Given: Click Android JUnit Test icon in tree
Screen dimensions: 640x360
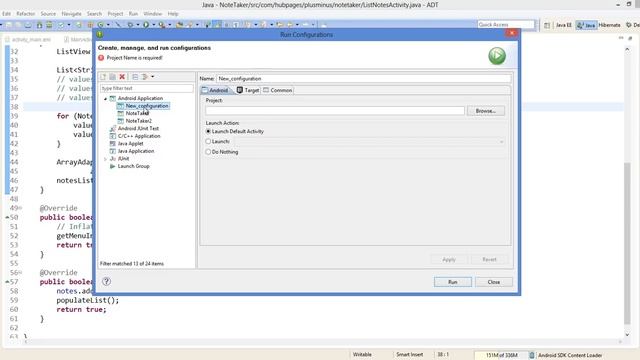Looking at the screenshot, I should pos(113,128).
